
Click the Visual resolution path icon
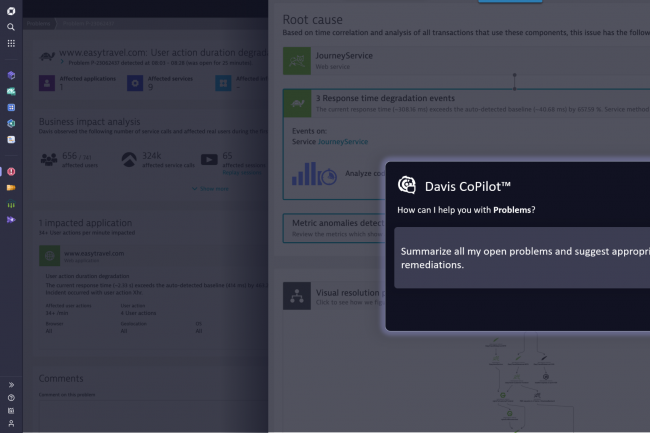(x=297, y=295)
